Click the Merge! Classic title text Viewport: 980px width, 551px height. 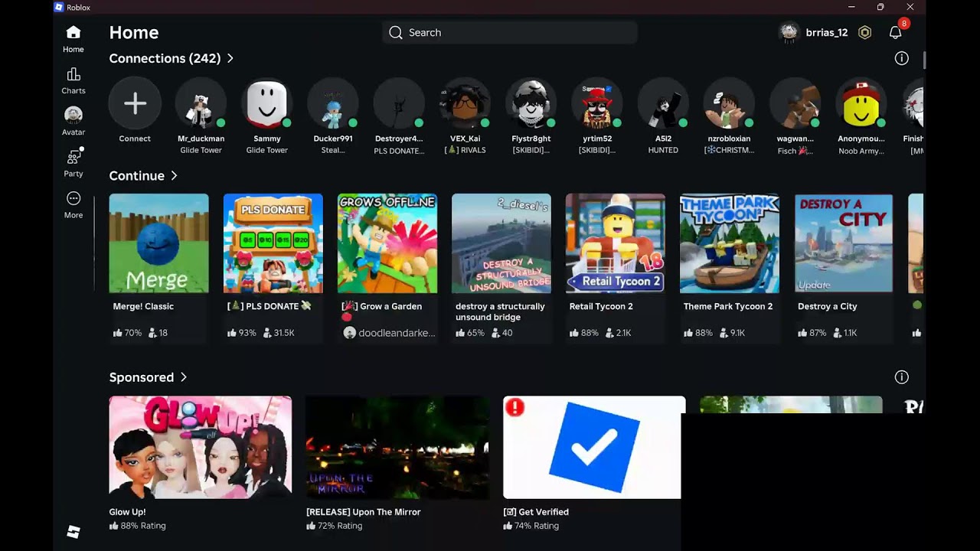pos(143,306)
